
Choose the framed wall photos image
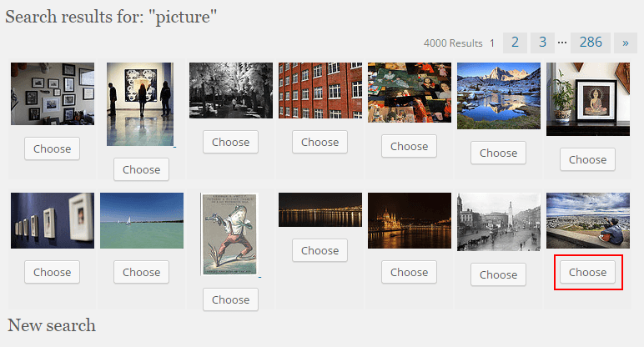[x=53, y=148]
